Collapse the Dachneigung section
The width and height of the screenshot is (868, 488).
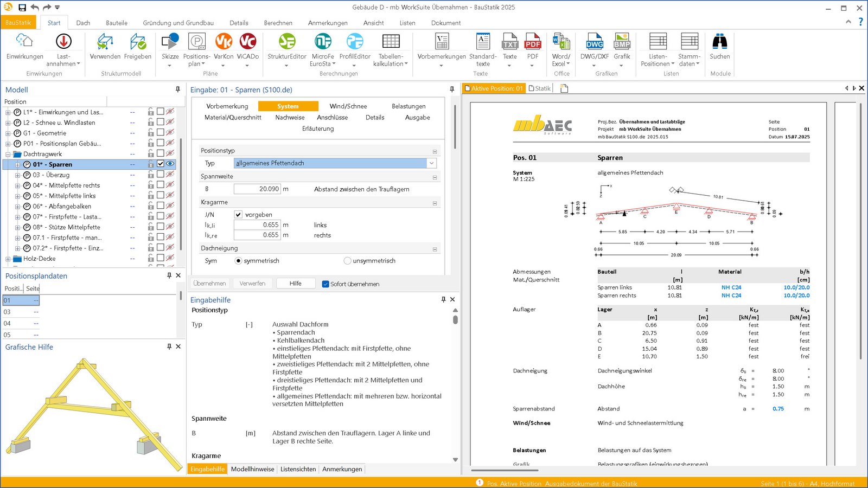point(435,249)
